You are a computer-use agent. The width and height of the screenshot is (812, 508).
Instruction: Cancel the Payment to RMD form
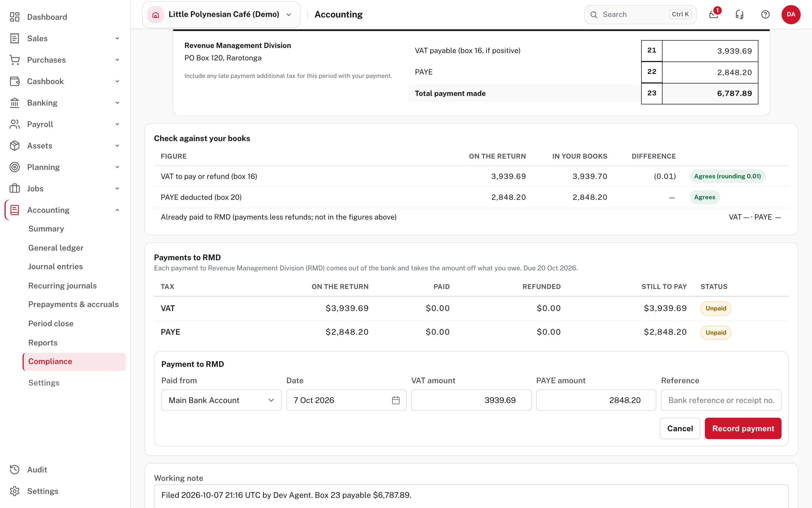[680, 428]
